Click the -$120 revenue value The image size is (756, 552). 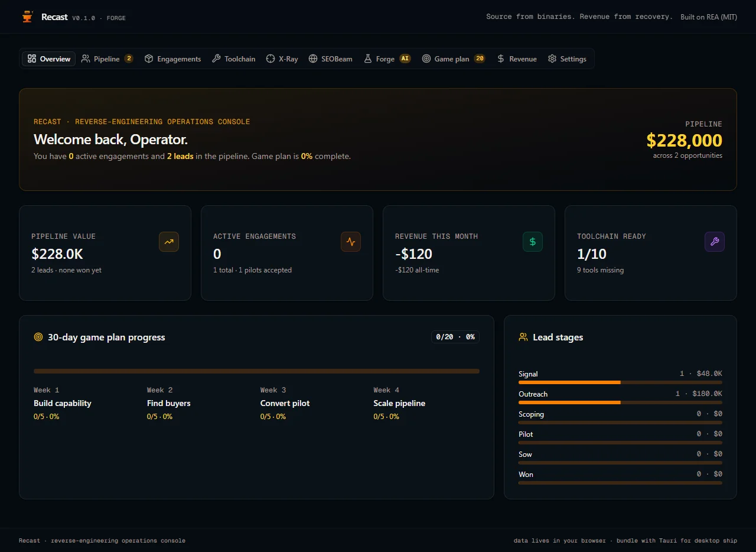click(x=413, y=254)
